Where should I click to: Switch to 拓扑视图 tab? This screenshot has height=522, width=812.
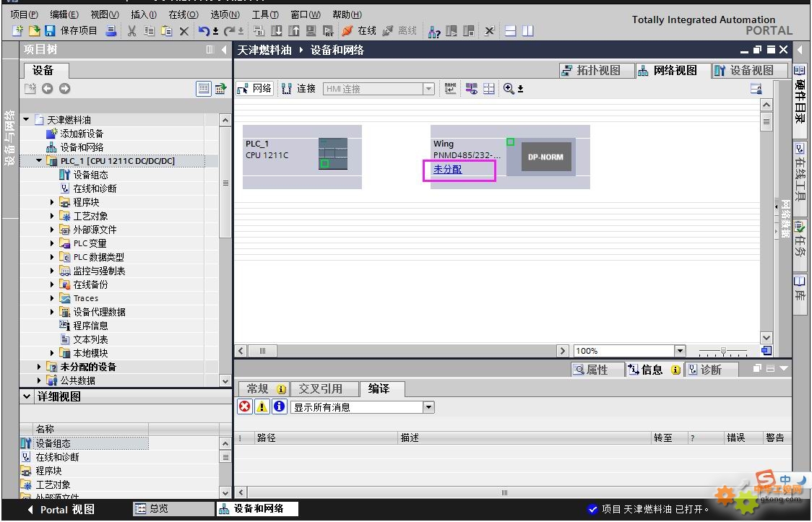coord(597,70)
